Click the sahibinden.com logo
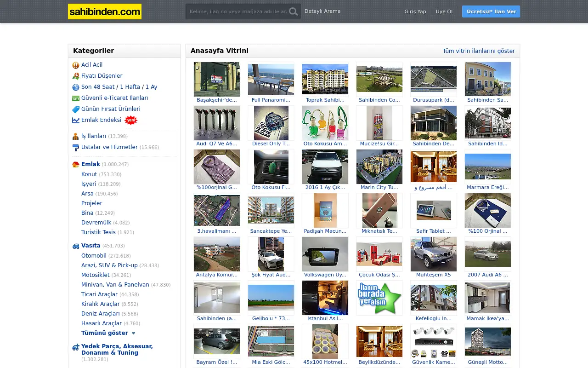The image size is (588, 368). point(105,11)
